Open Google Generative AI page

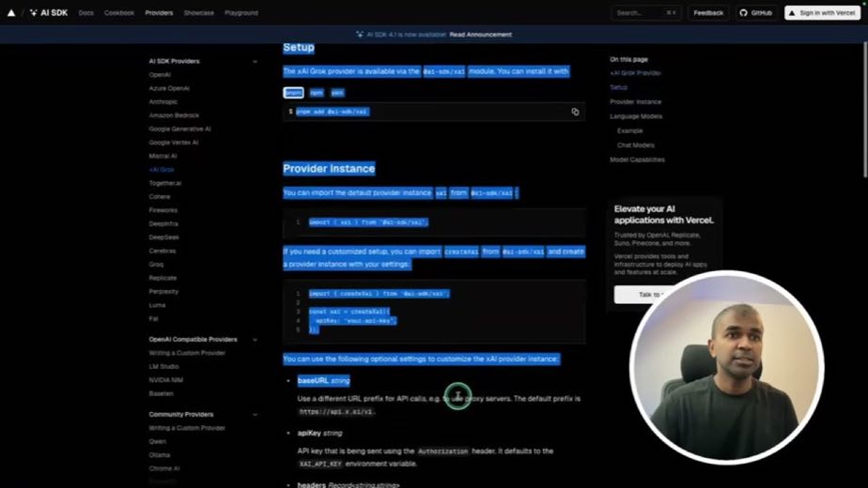[179, 129]
